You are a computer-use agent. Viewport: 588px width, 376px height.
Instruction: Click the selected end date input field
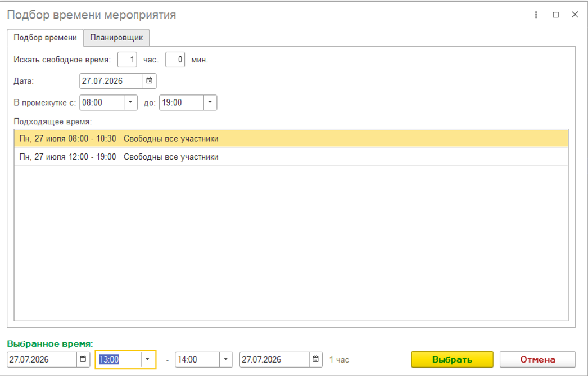coord(274,360)
